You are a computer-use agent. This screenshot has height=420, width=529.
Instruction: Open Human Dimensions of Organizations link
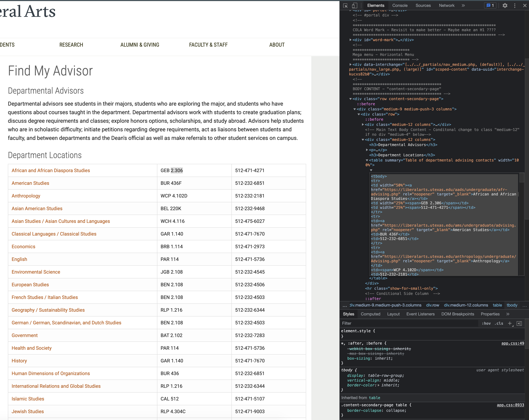51,373
